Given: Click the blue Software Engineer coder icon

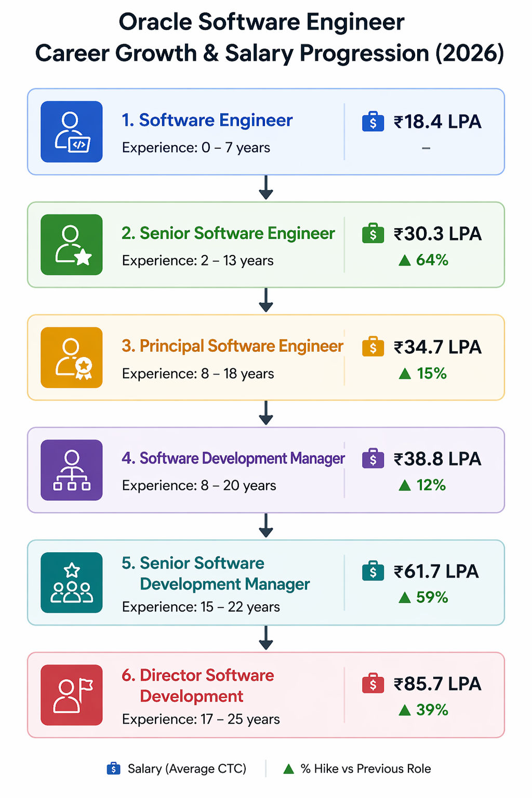Looking at the screenshot, I should 72,132.
